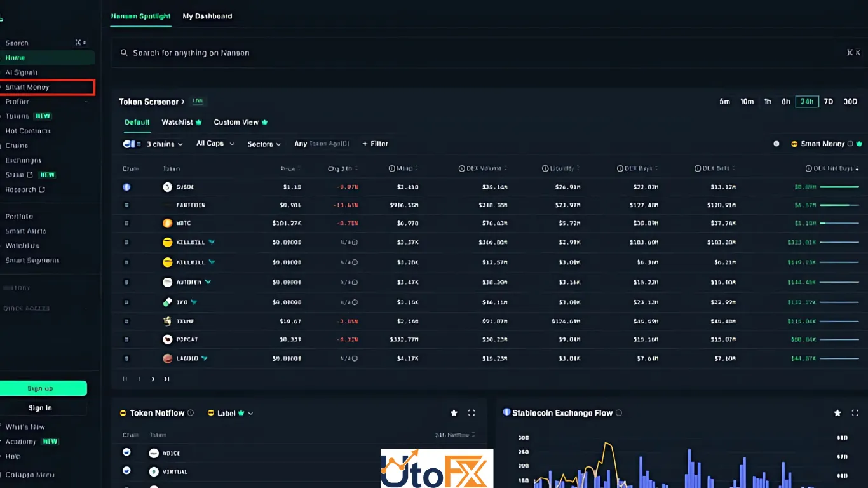
Task: Click the TRUMP token icon
Action: click(x=168, y=321)
